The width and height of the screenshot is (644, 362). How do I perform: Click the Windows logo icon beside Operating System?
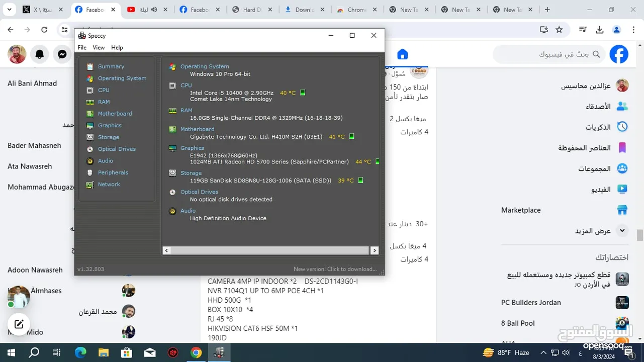click(x=172, y=67)
